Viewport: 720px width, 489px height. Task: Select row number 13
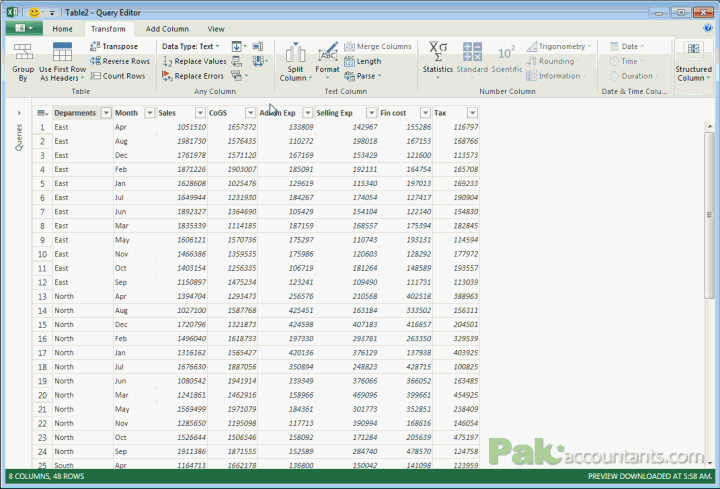click(42, 297)
